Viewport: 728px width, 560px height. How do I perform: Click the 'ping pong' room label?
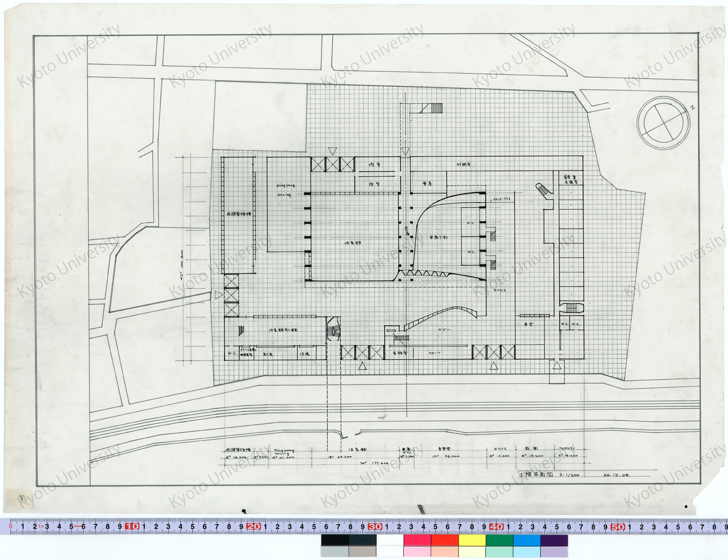(286, 185)
